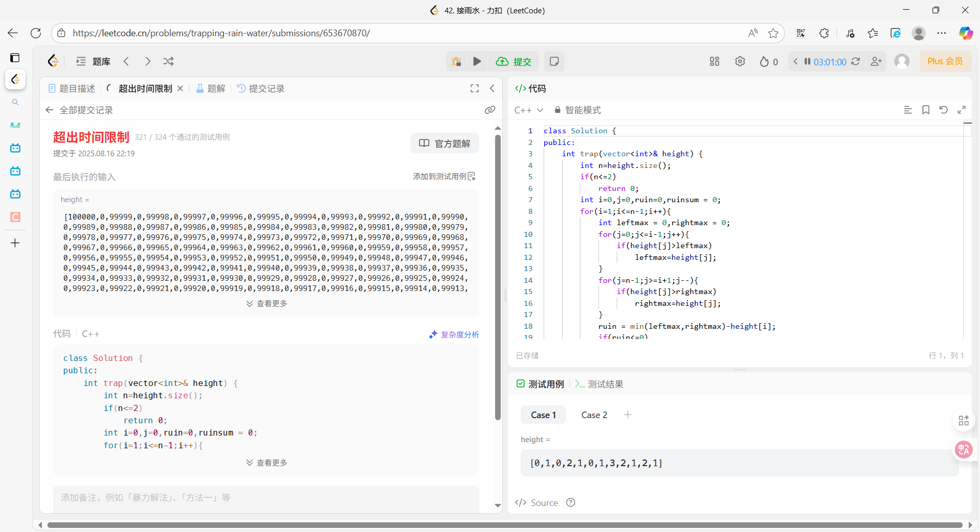Open layout grid icon in header
The height and width of the screenshot is (532, 980).
click(x=715, y=61)
